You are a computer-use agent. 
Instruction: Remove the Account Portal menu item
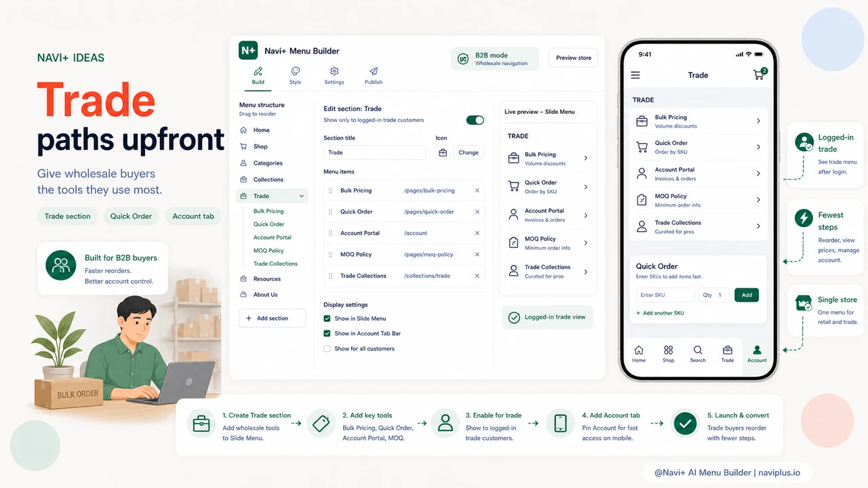point(477,233)
